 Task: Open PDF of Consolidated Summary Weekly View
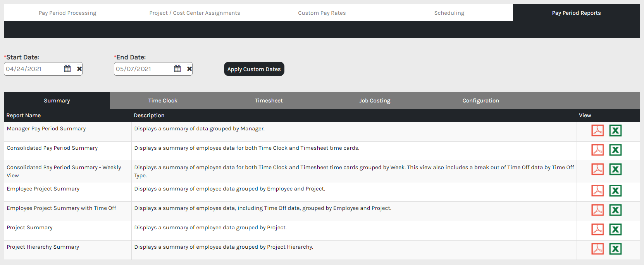[598, 169]
